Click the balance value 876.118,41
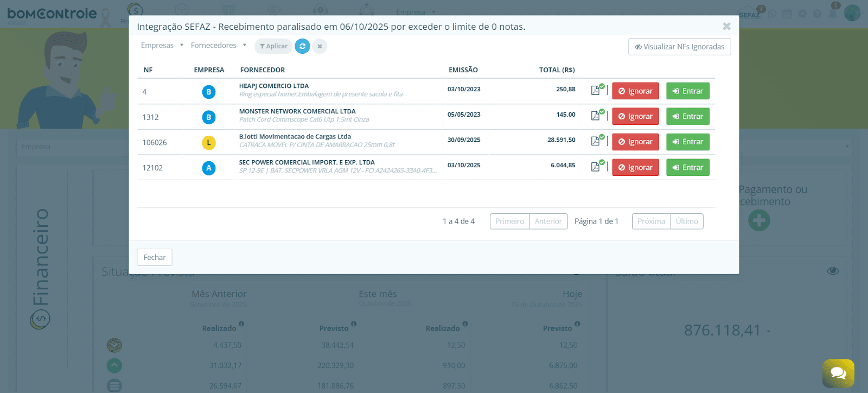 tap(723, 330)
